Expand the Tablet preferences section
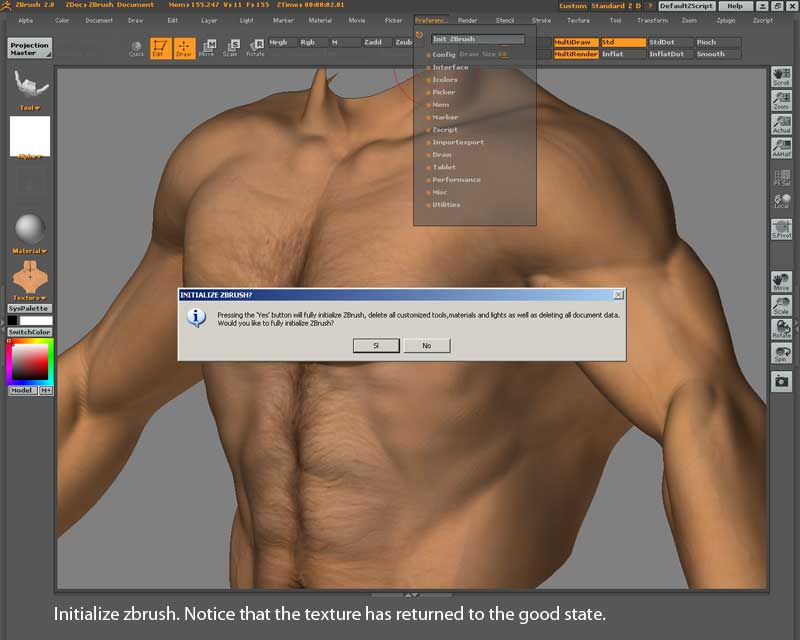This screenshot has height=640, width=800. pyautogui.click(x=444, y=167)
